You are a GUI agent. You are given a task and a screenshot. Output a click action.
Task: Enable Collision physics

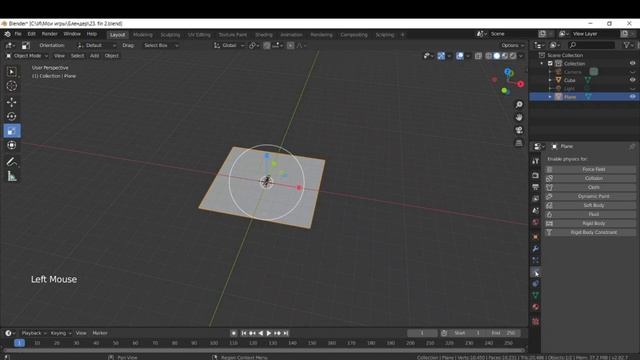pyautogui.click(x=590, y=178)
